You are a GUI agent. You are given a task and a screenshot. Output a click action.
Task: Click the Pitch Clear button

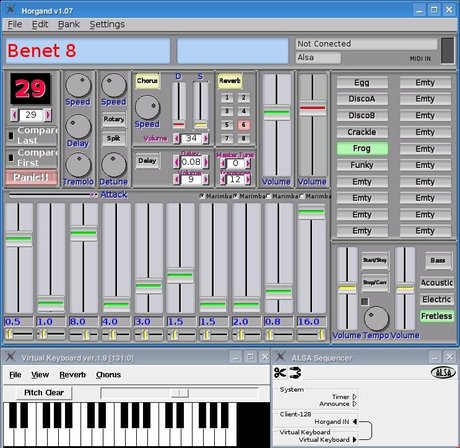pyautogui.click(x=44, y=393)
